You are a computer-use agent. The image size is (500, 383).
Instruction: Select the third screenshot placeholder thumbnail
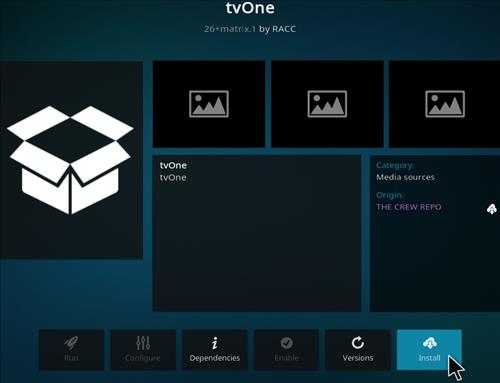[445, 104]
